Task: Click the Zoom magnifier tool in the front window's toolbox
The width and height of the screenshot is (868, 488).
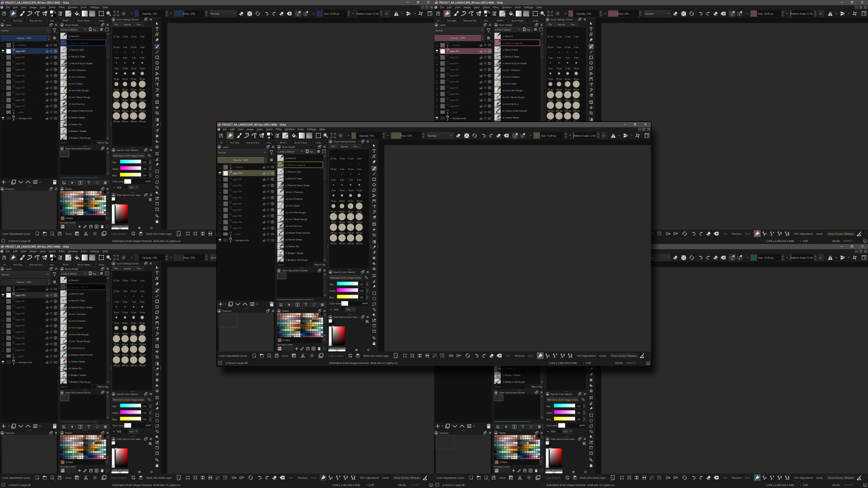Action: [374, 338]
